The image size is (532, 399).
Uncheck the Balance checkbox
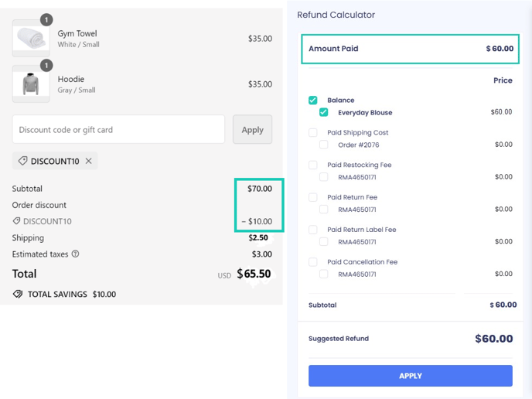coord(313,100)
